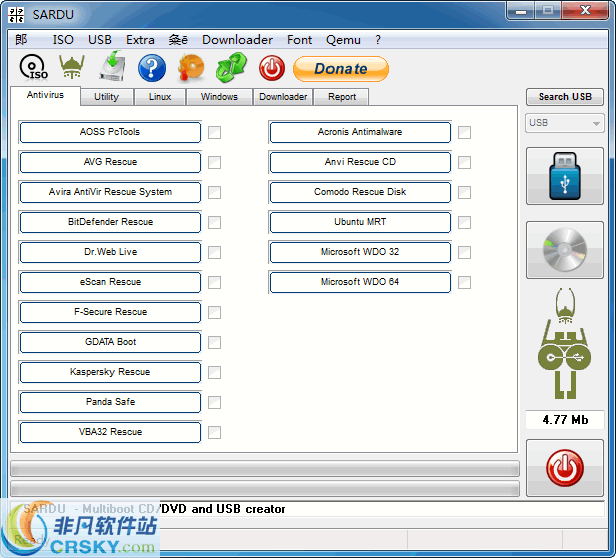
Task: Open the Extra menu
Action: pyautogui.click(x=140, y=40)
